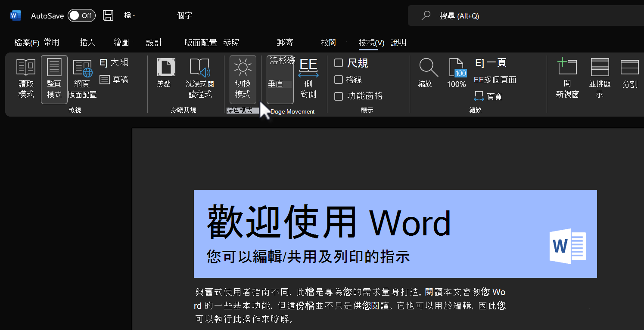Image resolution: width=644 pixels, height=330 pixels.
Task: Click the Word logo in document banner
Action: pyautogui.click(x=568, y=246)
